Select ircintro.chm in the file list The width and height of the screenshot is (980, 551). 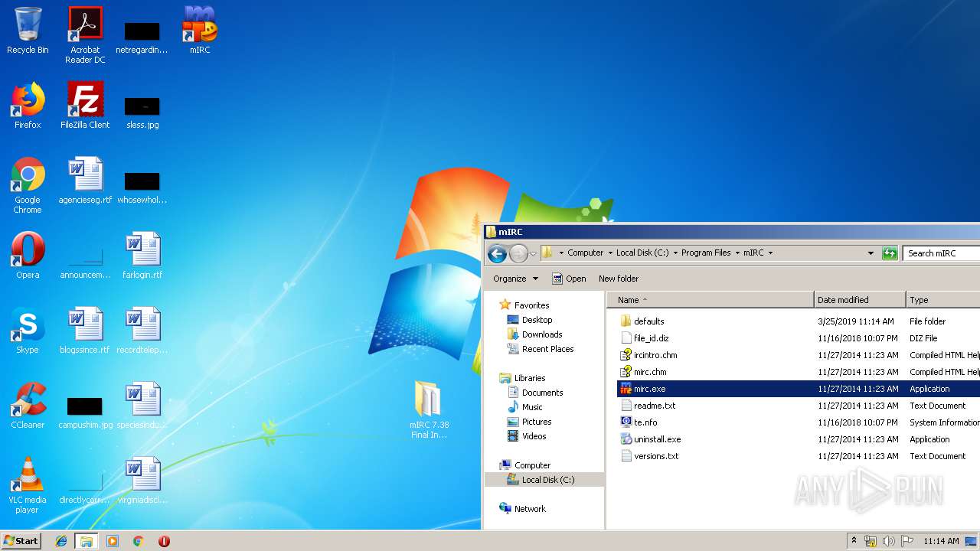(x=655, y=355)
